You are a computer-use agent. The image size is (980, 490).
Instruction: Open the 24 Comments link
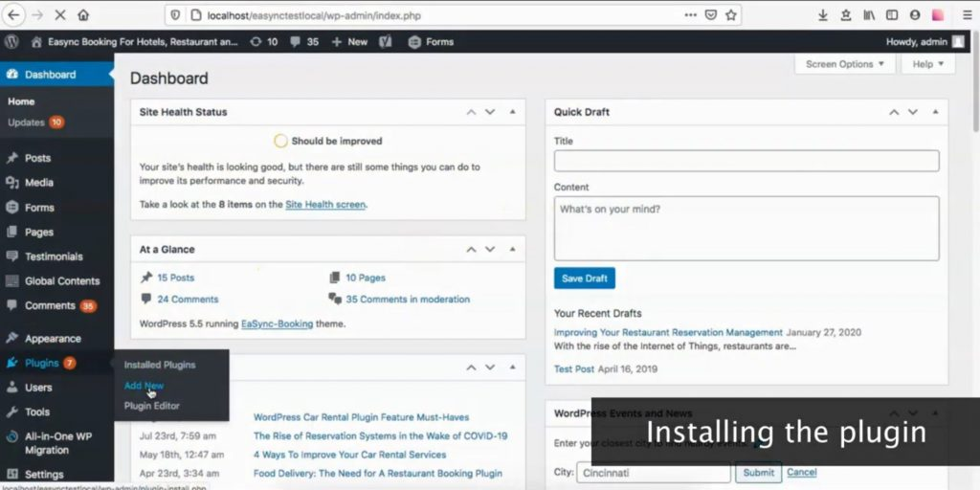tap(188, 300)
